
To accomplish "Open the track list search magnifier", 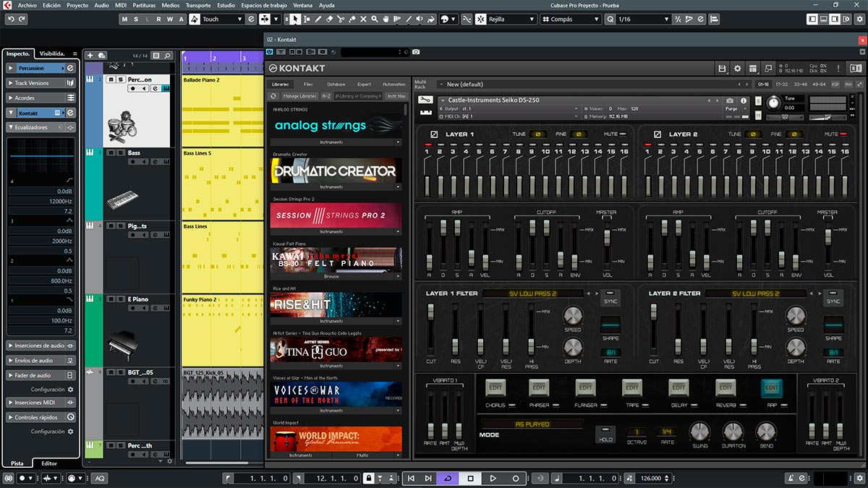I will point(167,55).
